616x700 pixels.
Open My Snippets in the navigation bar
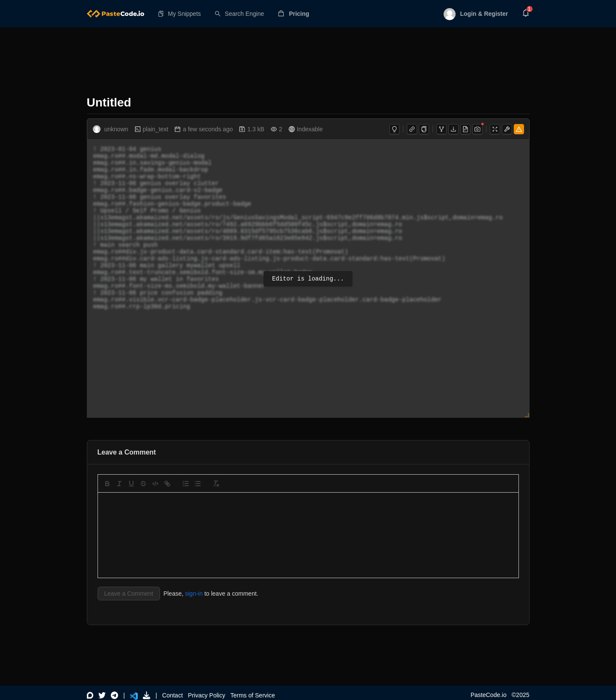180,14
